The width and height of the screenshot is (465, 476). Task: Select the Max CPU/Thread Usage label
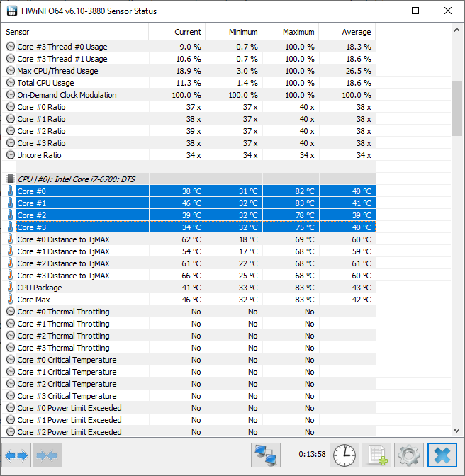click(x=57, y=71)
